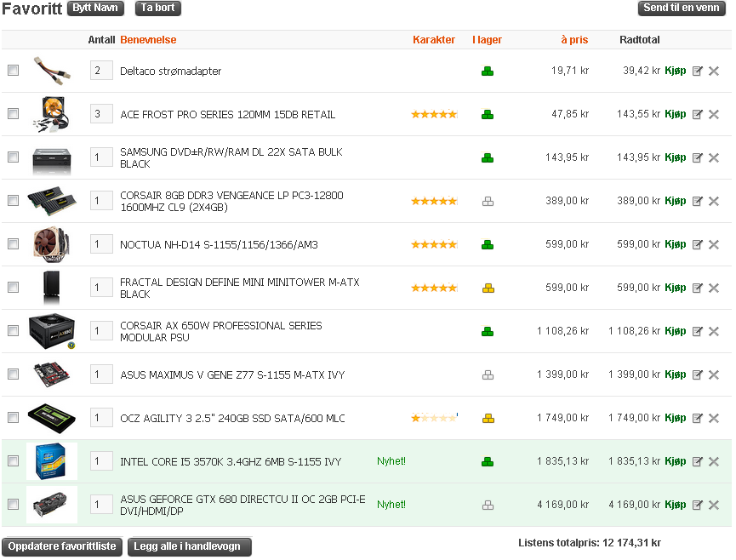Edit the SAMSUNG DVD row
Image resolution: width=736 pixels, height=560 pixels.
click(x=698, y=157)
